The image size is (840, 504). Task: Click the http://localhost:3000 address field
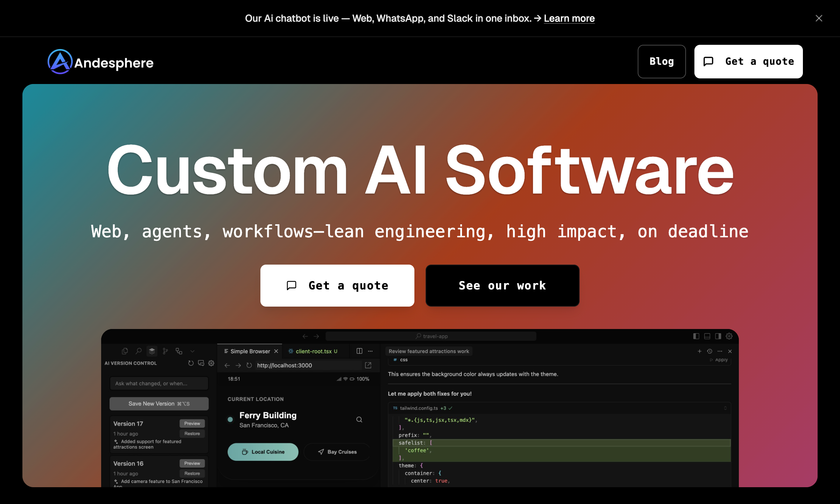click(x=308, y=365)
